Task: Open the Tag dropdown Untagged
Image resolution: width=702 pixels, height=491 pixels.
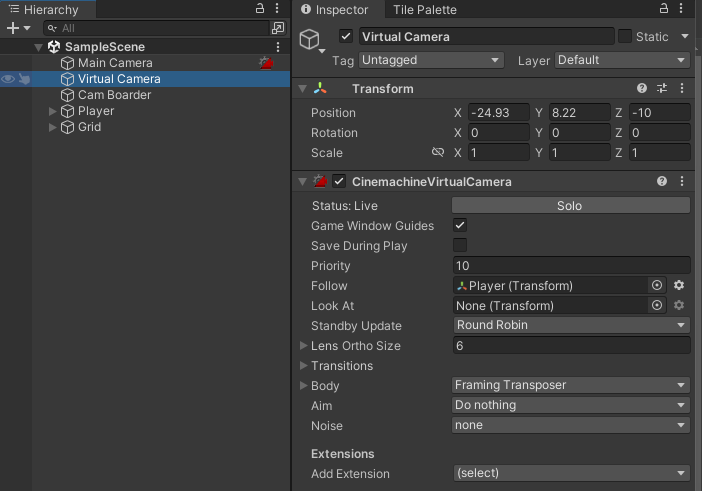Action: point(431,60)
